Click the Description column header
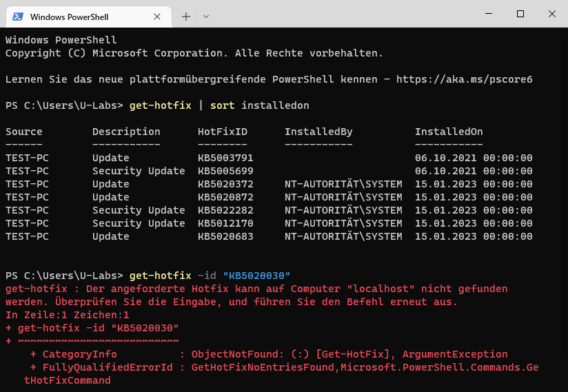 pyautogui.click(x=126, y=132)
